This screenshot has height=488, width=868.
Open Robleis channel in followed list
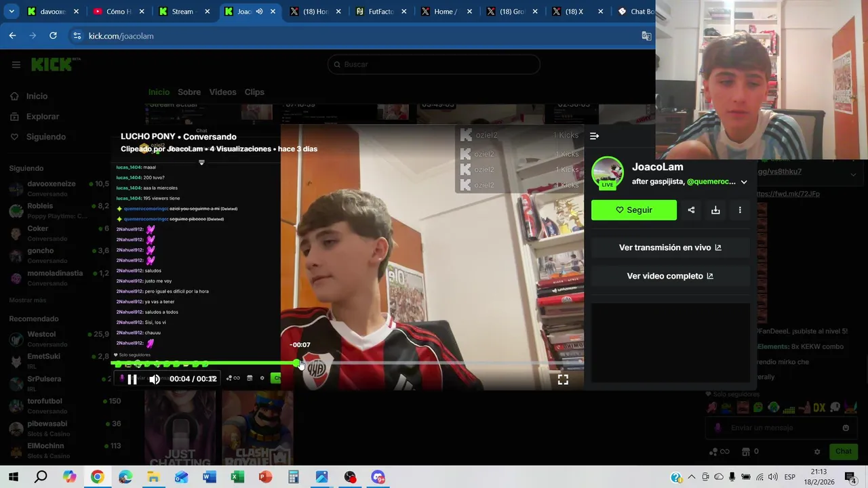coord(58,210)
